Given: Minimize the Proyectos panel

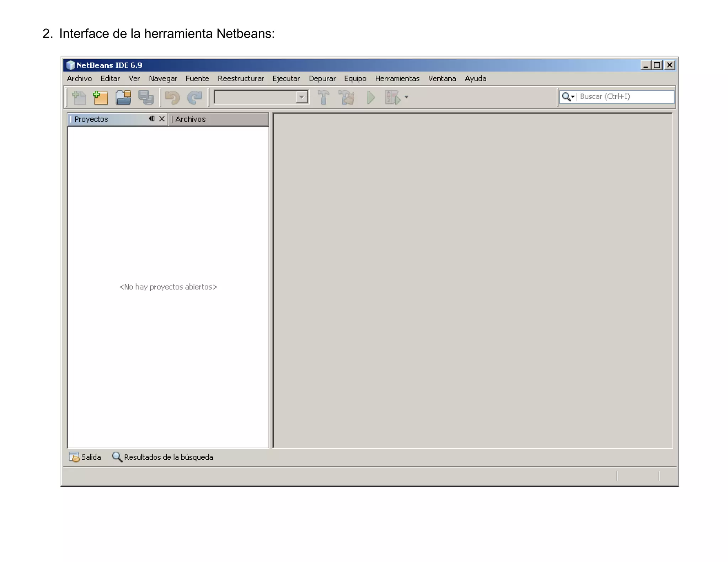Looking at the screenshot, I should click(152, 119).
